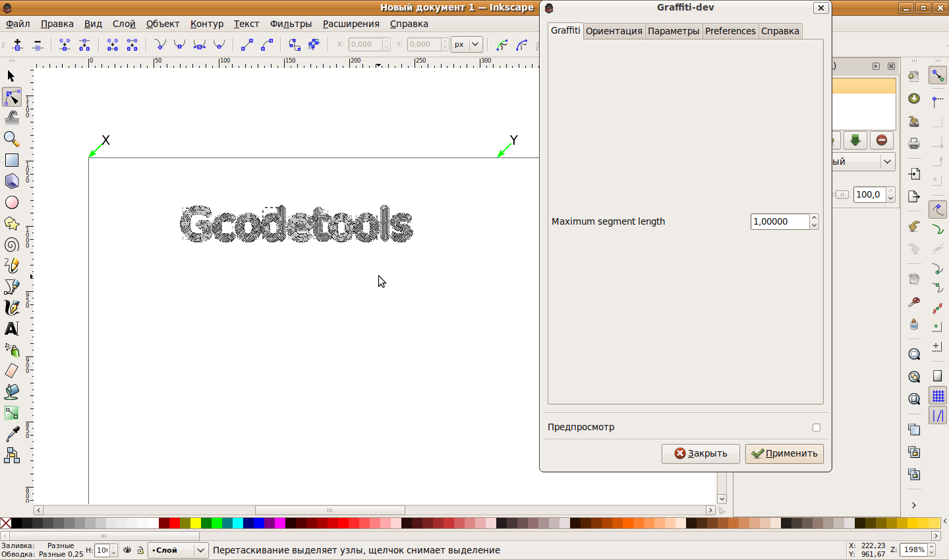Select the Pencil freehand tool
Screen dimensions: 949x560
pos(11,266)
